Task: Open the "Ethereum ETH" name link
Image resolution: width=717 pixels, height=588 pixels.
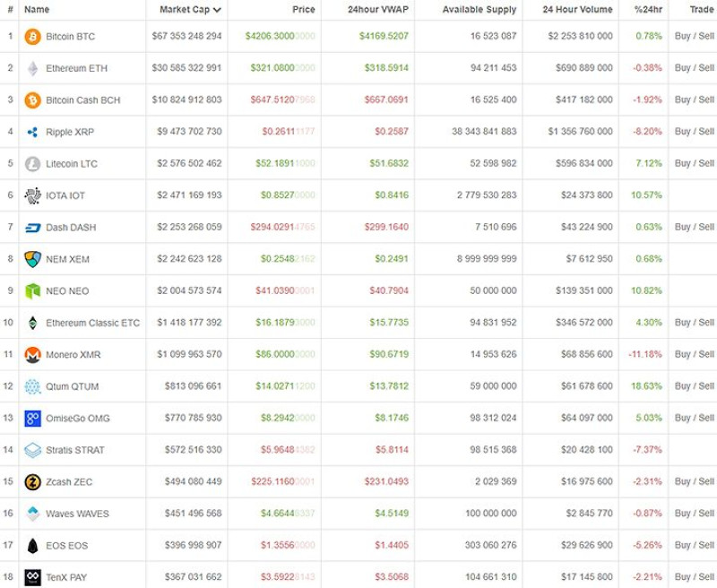Action: (x=76, y=69)
